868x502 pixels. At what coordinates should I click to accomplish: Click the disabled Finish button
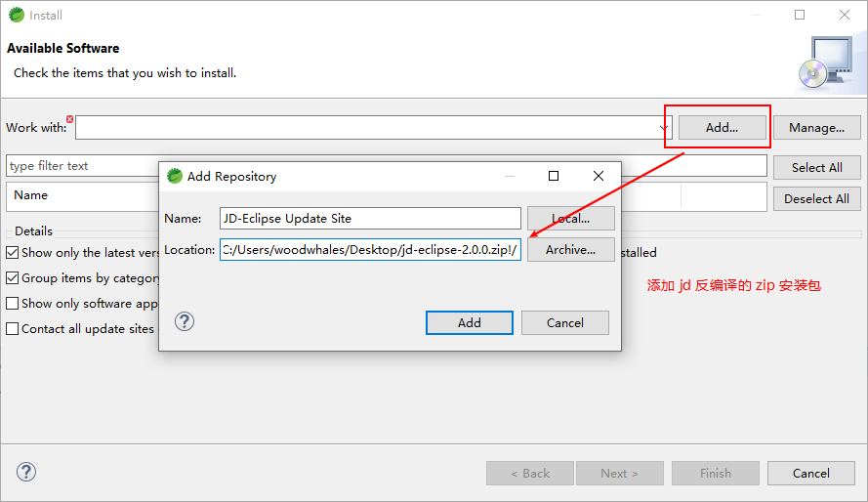(x=716, y=474)
